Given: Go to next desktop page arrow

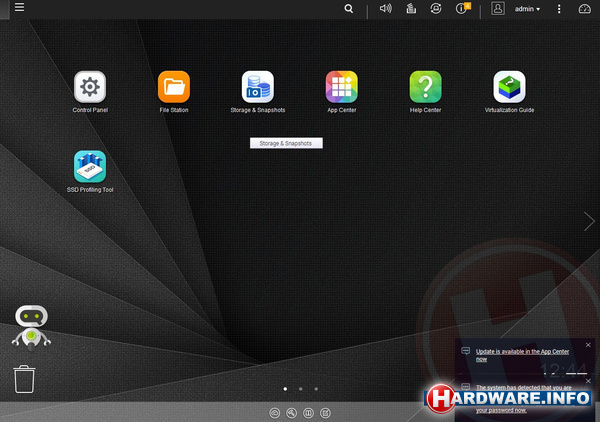Looking at the screenshot, I should click(589, 221).
